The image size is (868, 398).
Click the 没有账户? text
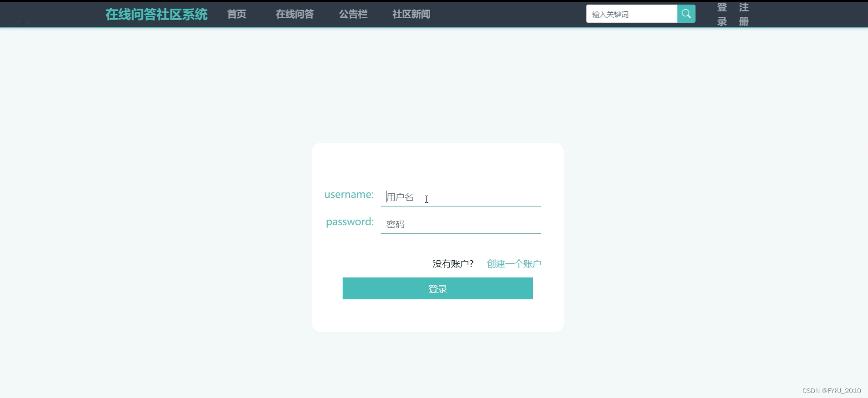453,264
